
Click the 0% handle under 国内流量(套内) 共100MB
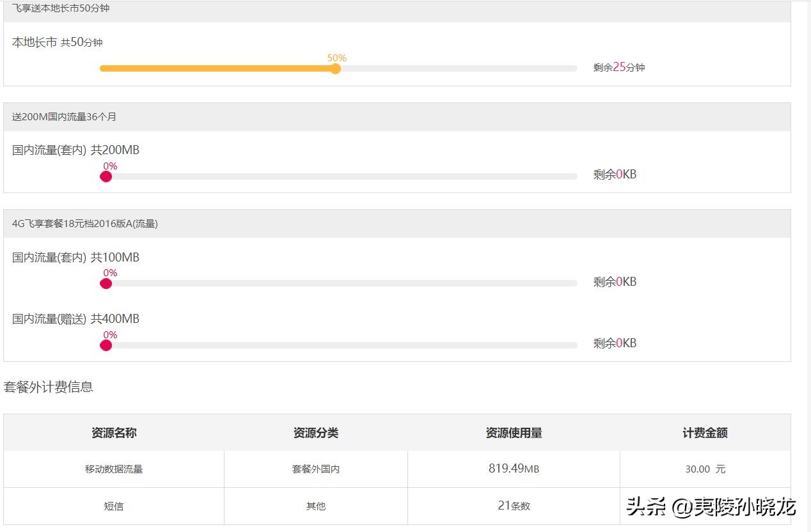coord(106,283)
